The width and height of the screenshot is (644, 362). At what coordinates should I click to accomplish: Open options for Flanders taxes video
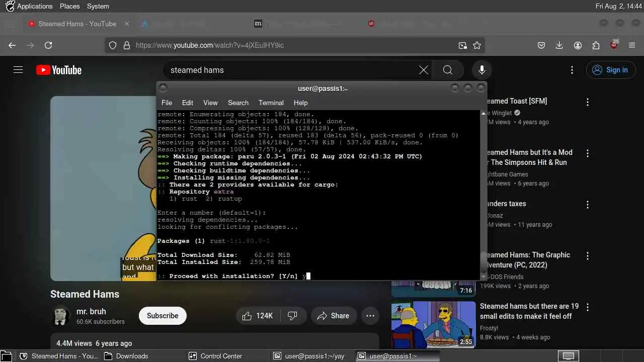(x=588, y=205)
